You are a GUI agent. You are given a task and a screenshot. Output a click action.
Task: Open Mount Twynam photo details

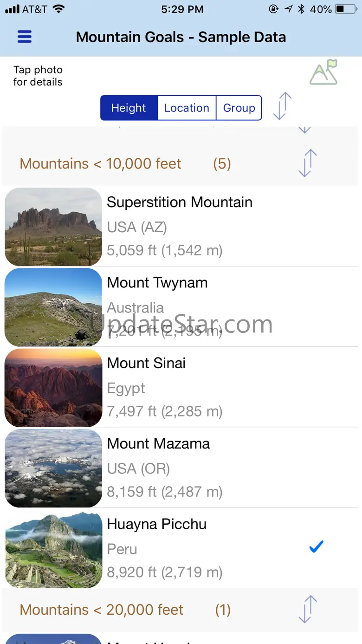point(53,307)
